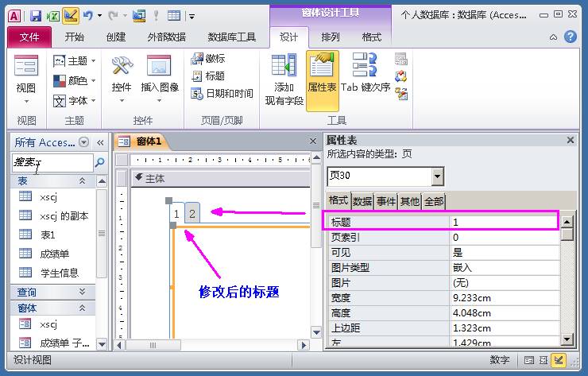The height and width of the screenshot is (376, 588).
Task: Collapse the navigation pane with double chevron
Action: click(100, 142)
